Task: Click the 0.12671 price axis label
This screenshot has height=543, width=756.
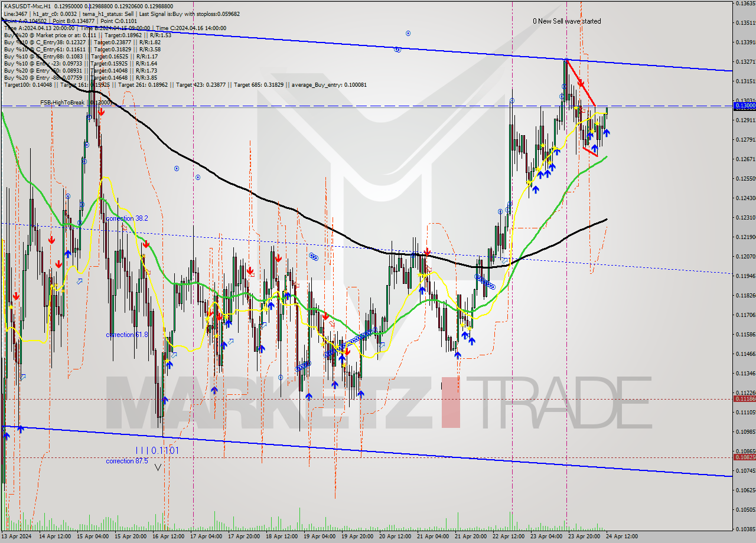Action: coord(745,159)
